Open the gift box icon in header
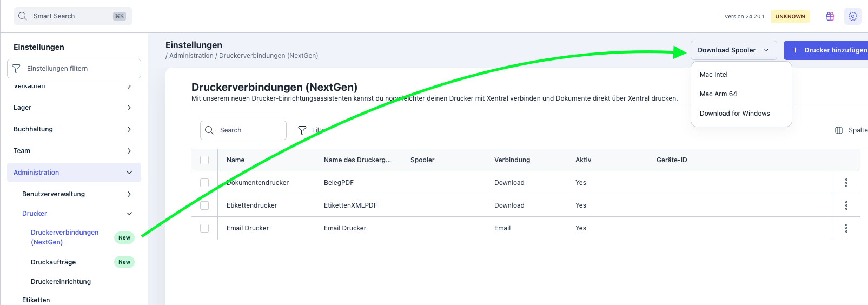The width and height of the screenshot is (868, 305). 830,16
